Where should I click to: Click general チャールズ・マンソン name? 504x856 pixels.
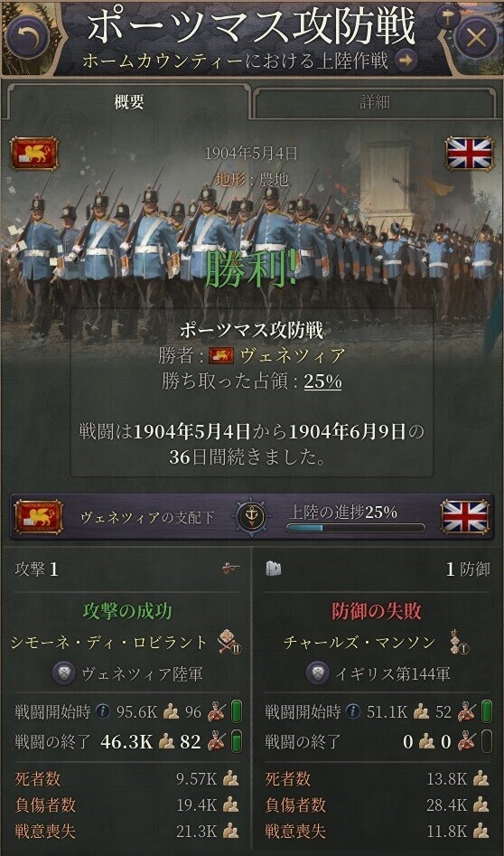click(x=359, y=642)
